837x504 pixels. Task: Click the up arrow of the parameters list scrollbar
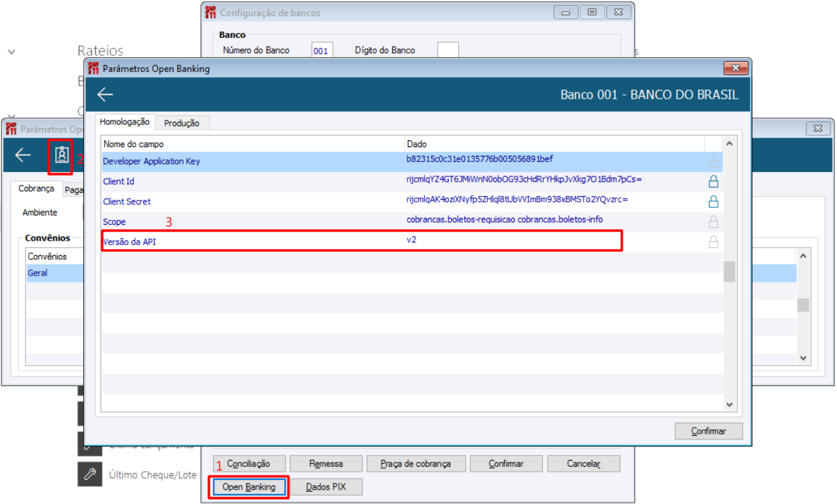(x=730, y=144)
